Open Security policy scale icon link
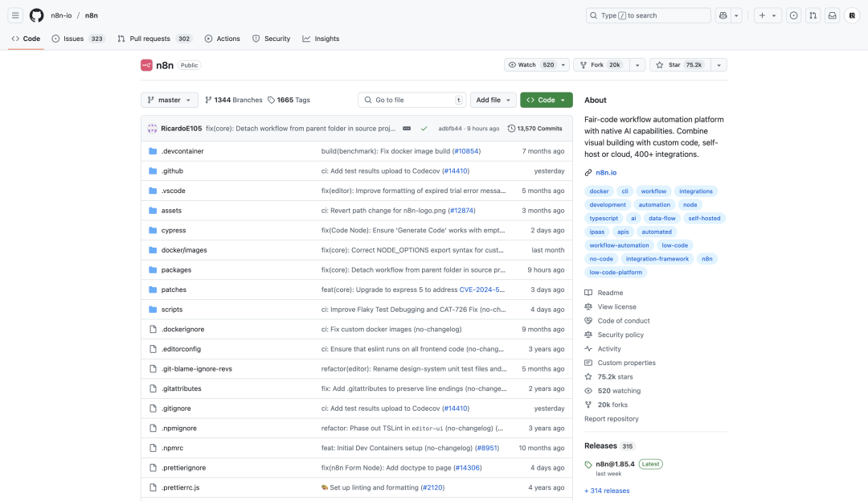The height and width of the screenshot is (501, 868). 615,335
